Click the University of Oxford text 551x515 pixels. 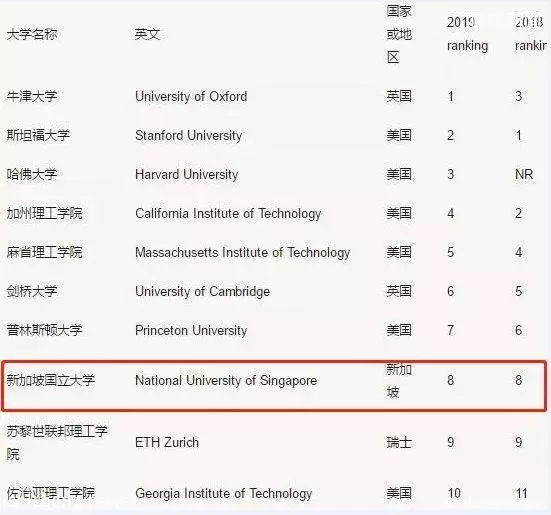[x=191, y=96]
